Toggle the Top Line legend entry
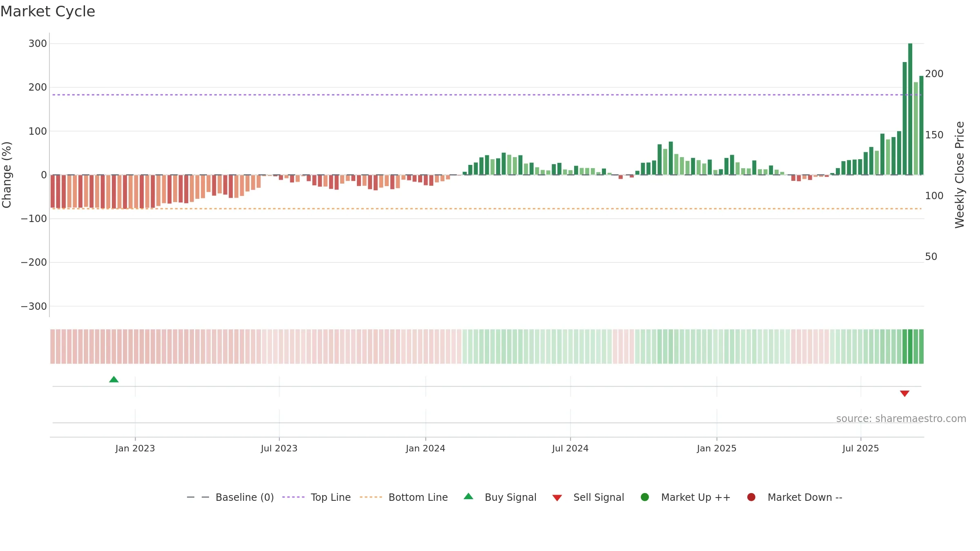This screenshot has height=551, width=980. tap(316, 498)
